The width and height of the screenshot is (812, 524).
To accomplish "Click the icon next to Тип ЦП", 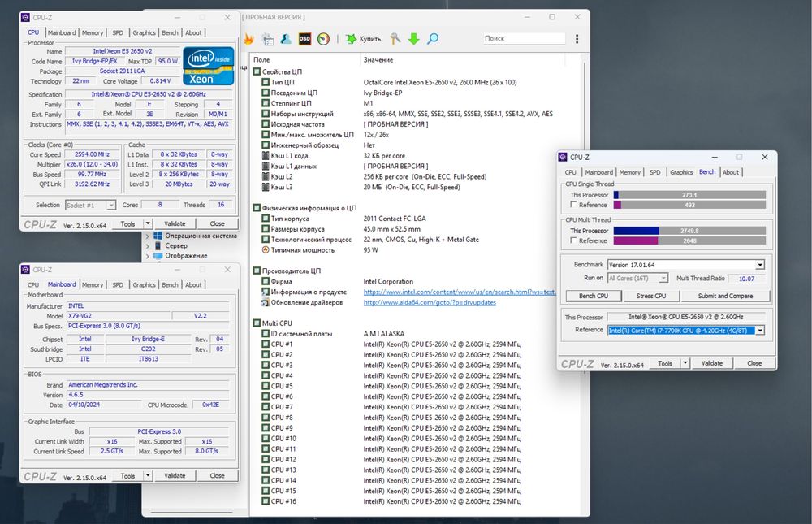I will [x=266, y=82].
